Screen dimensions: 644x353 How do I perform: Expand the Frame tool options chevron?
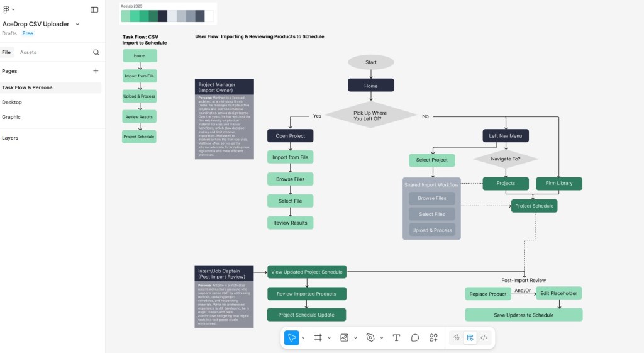[x=329, y=338]
